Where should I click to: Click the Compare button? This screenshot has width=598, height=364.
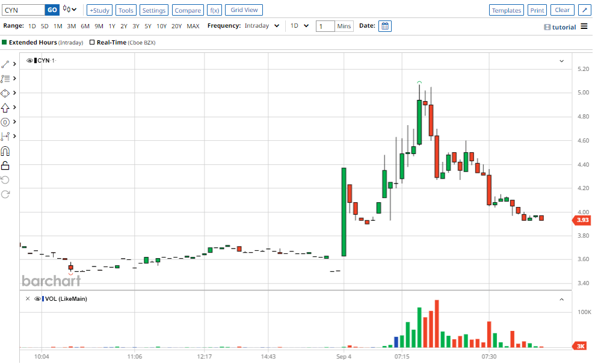coord(188,10)
